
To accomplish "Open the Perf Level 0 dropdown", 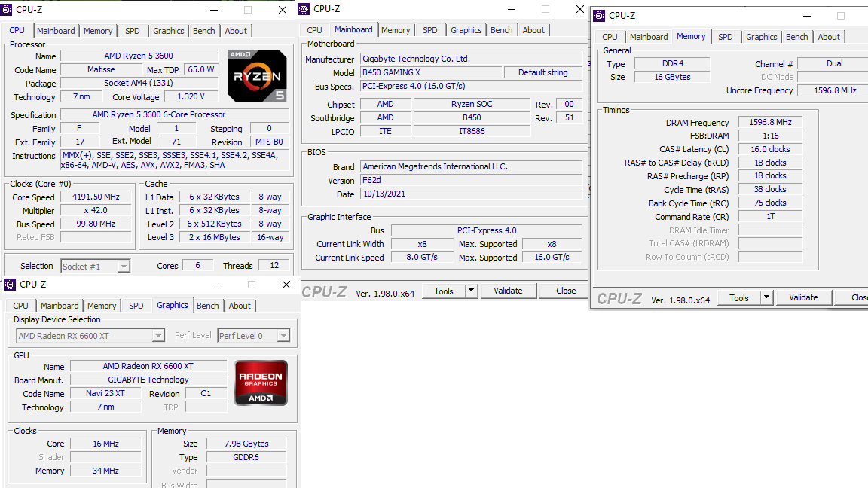I will point(283,335).
